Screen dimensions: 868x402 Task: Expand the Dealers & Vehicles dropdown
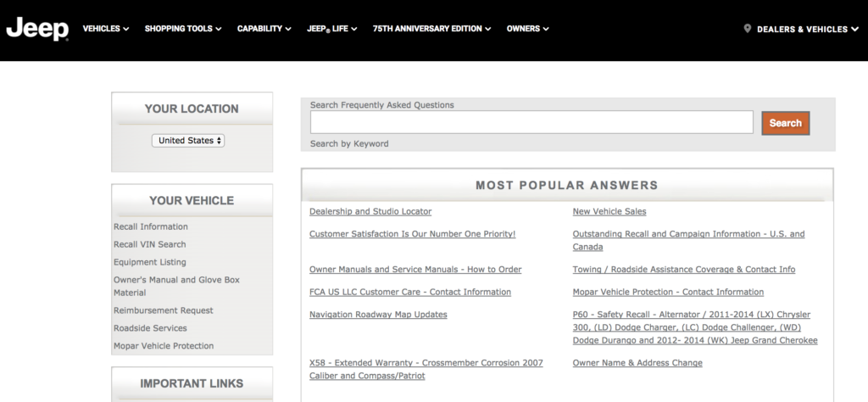809,30
